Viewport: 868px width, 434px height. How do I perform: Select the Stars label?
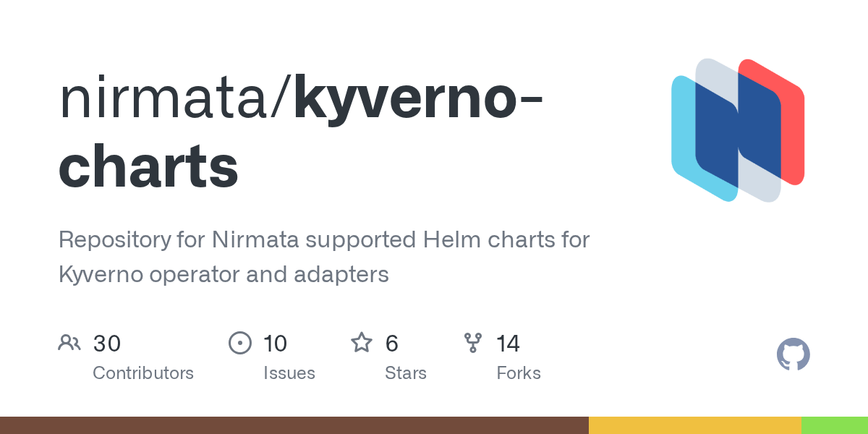(x=406, y=373)
